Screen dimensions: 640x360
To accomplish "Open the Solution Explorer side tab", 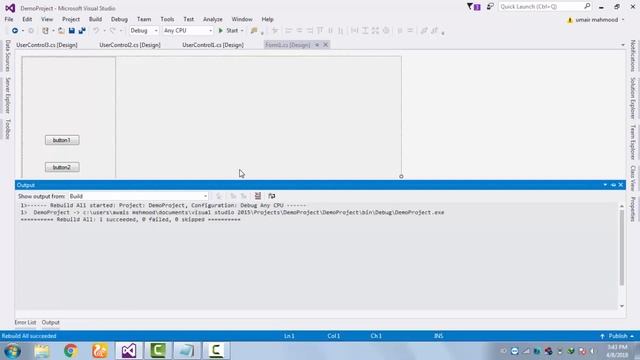I will tap(633, 98).
